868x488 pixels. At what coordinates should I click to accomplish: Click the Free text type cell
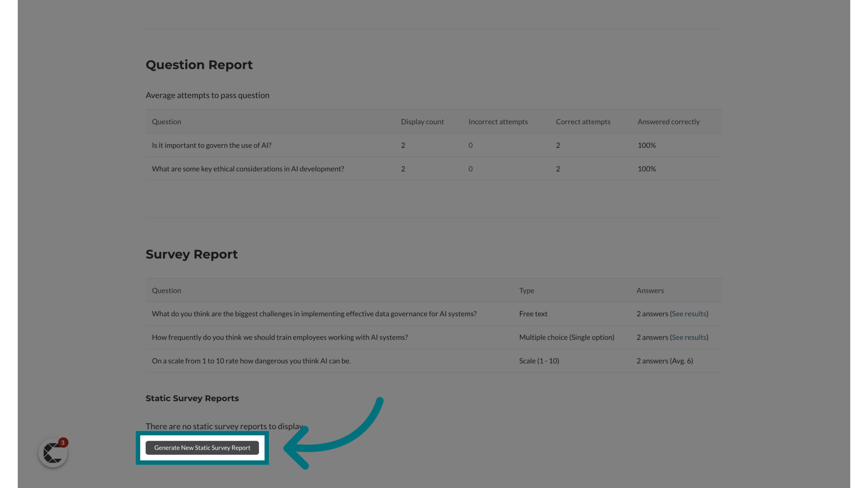tap(533, 314)
